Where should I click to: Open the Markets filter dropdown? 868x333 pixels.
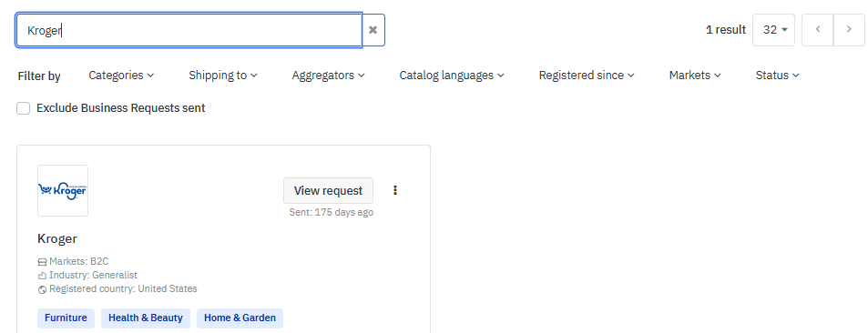[695, 76]
